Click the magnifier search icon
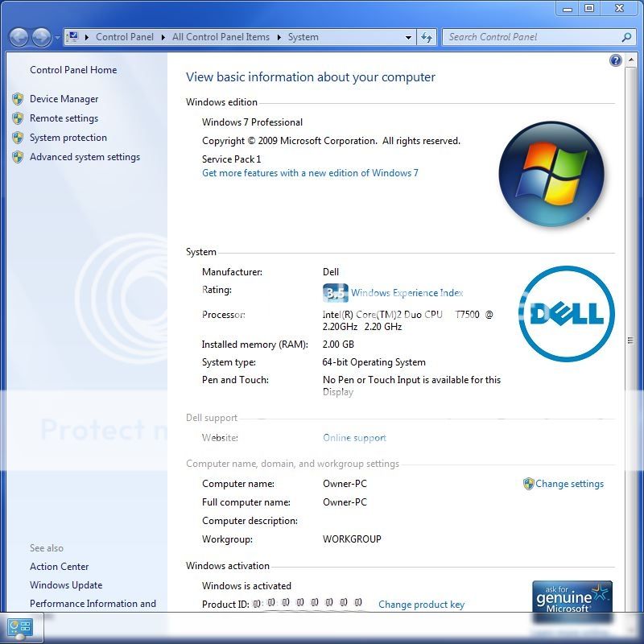644x644 pixels. click(x=626, y=37)
